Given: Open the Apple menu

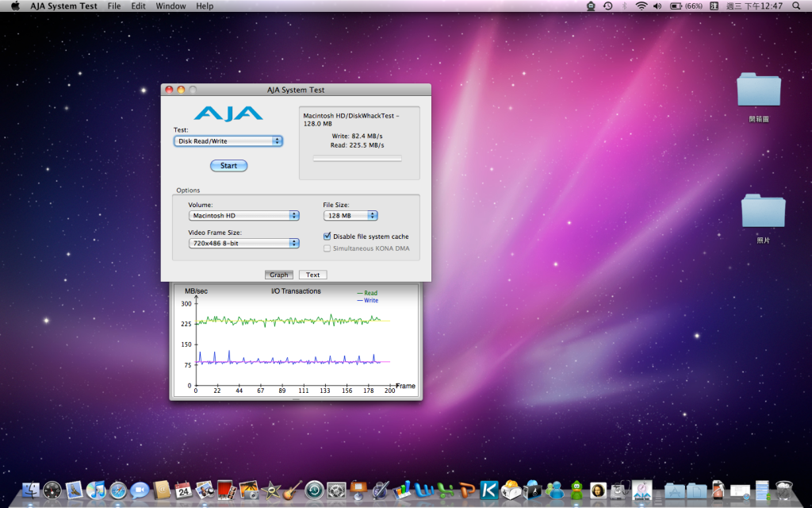Looking at the screenshot, I should [x=15, y=6].
